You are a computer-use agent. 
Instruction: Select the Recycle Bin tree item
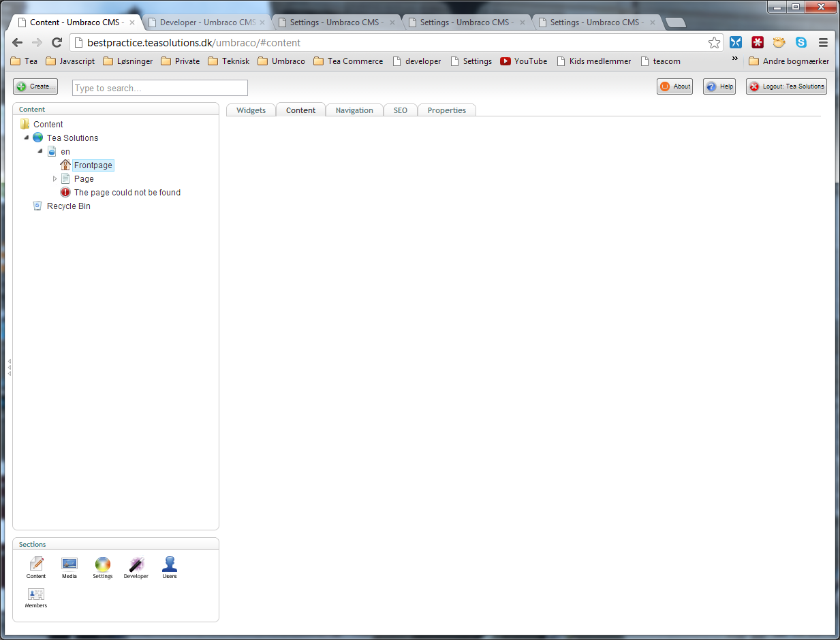[69, 206]
